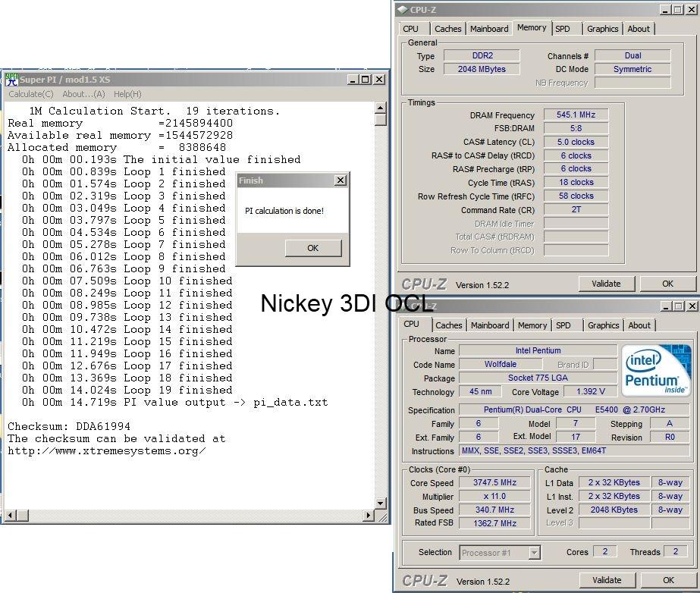The width and height of the screenshot is (700, 593).
Task: Open the About...(A) menu in Super PI
Action: (x=83, y=94)
